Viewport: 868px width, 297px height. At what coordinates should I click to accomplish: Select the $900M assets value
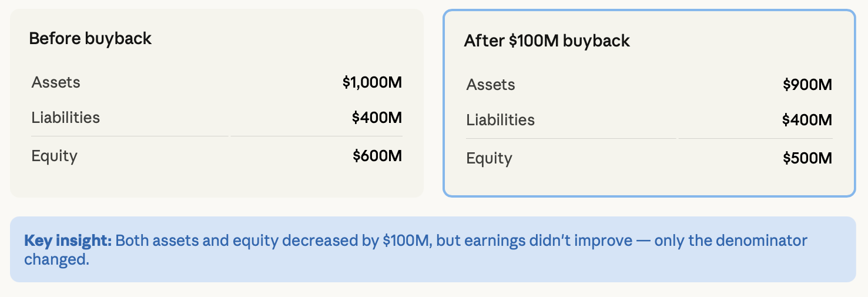coord(807,85)
